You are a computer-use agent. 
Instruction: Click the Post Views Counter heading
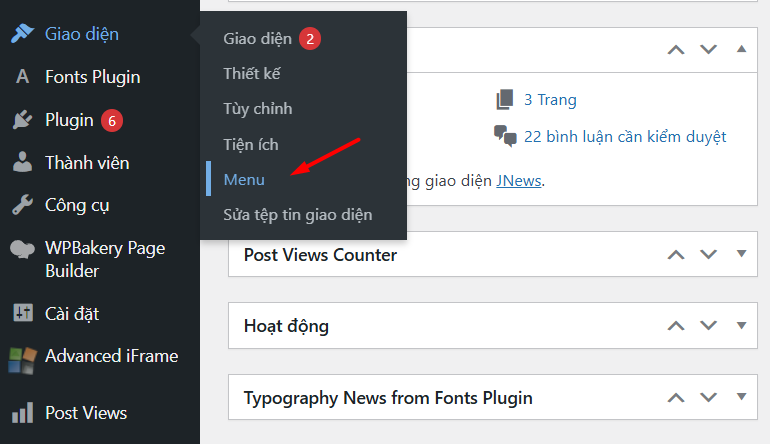coord(320,255)
